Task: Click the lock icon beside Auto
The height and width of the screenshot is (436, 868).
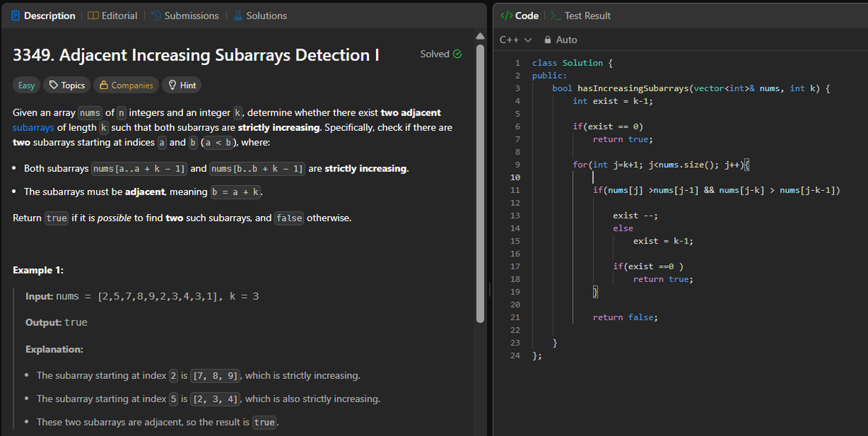Action: [548, 40]
